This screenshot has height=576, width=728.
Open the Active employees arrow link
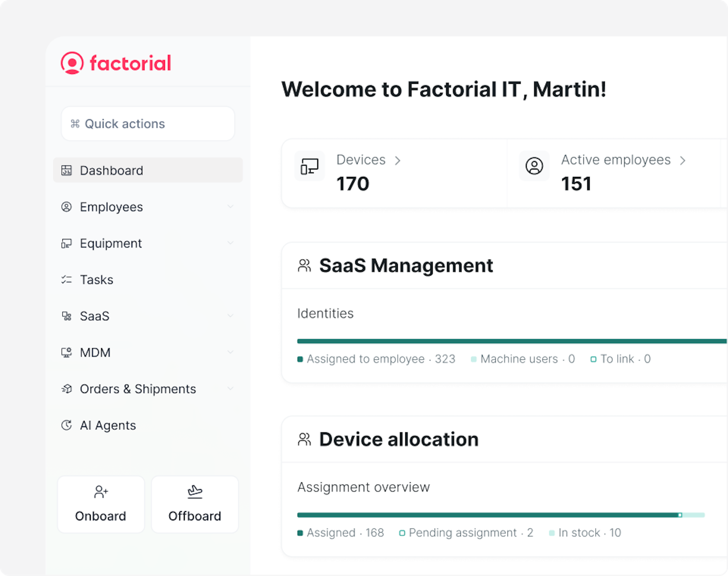[x=682, y=160]
